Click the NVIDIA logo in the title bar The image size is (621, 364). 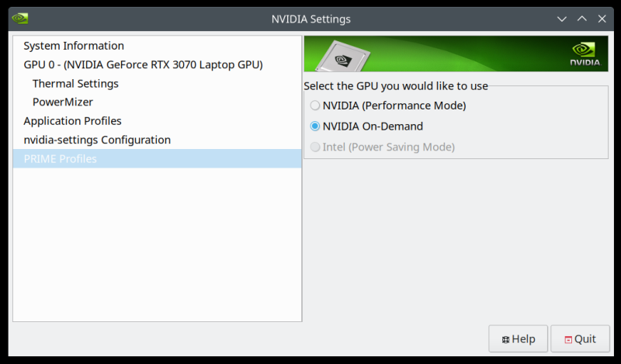[x=21, y=19]
